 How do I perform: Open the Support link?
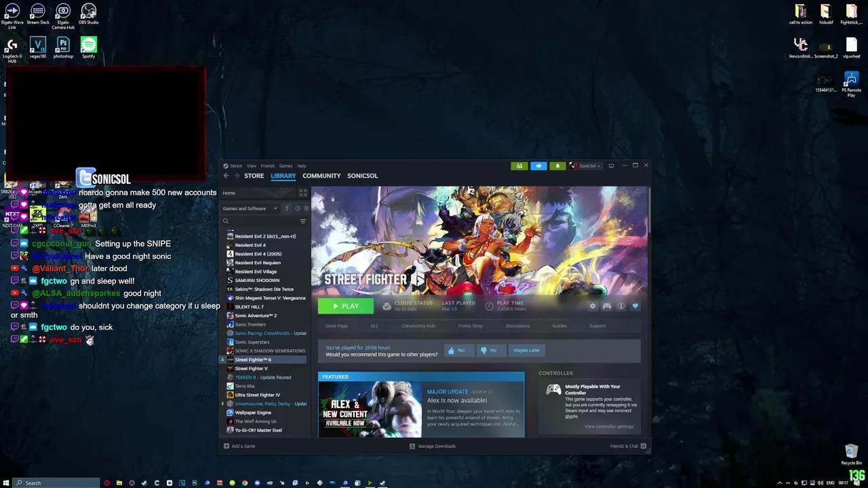pos(597,326)
